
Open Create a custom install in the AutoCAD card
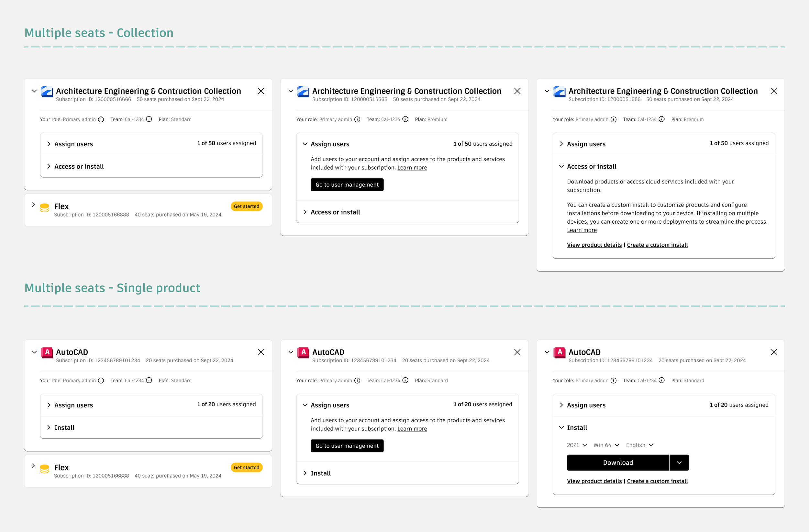pyautogui.click(x=657, y=481)
